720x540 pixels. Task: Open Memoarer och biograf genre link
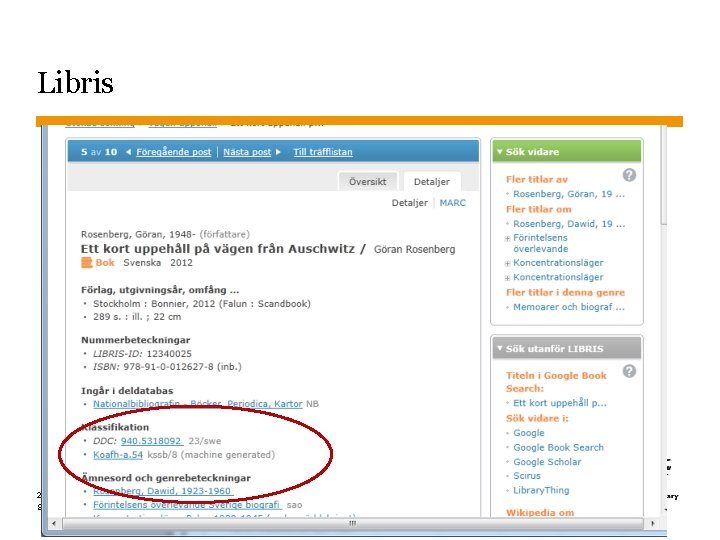(568, 307)
